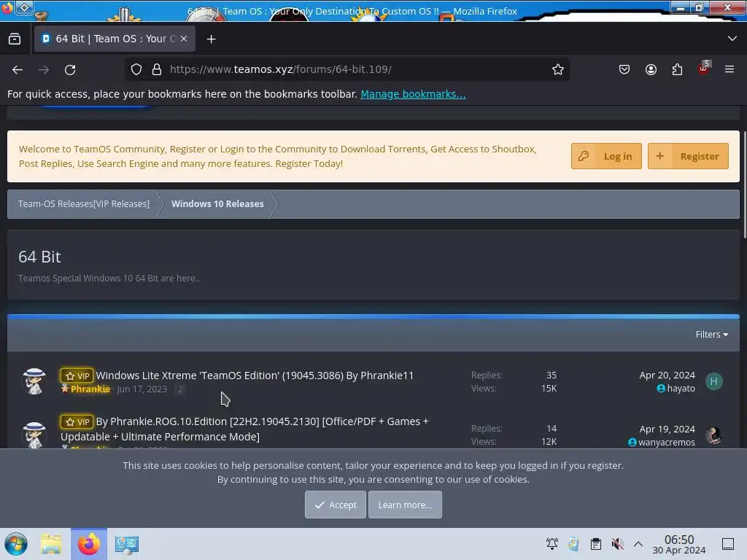
Task: Click hayato's H avatar
Action: click(713, 381)
